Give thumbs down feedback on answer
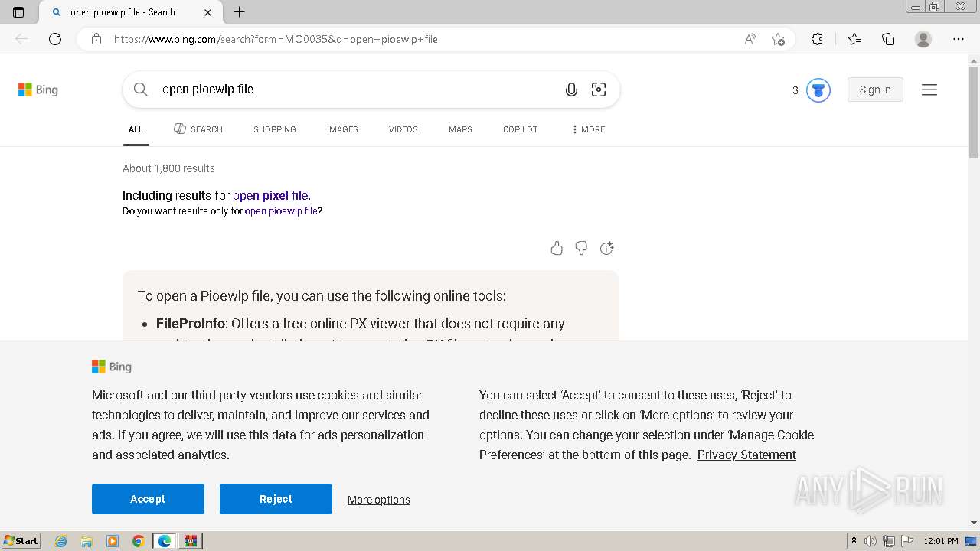This screenshot has height=551, width=980. (x=581, y=248)
